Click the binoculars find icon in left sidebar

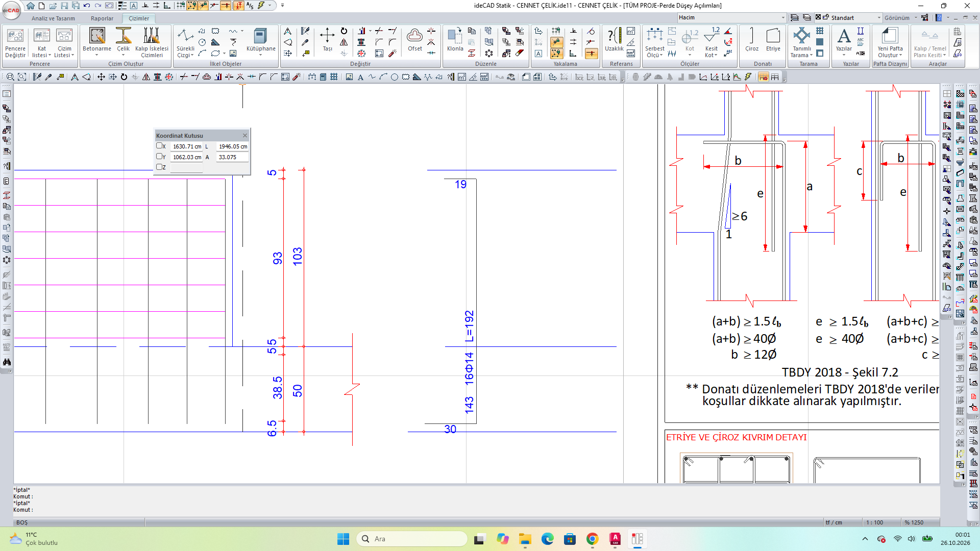(x=7, y=362)
